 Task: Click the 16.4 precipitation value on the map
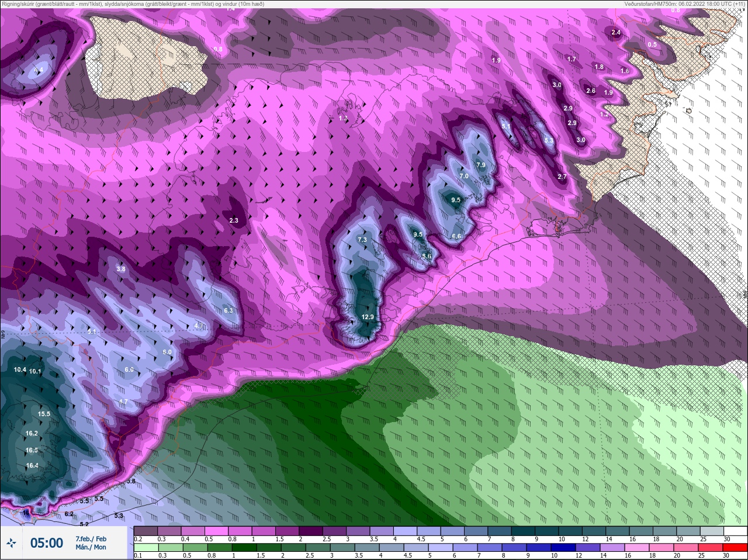[32, 465]
